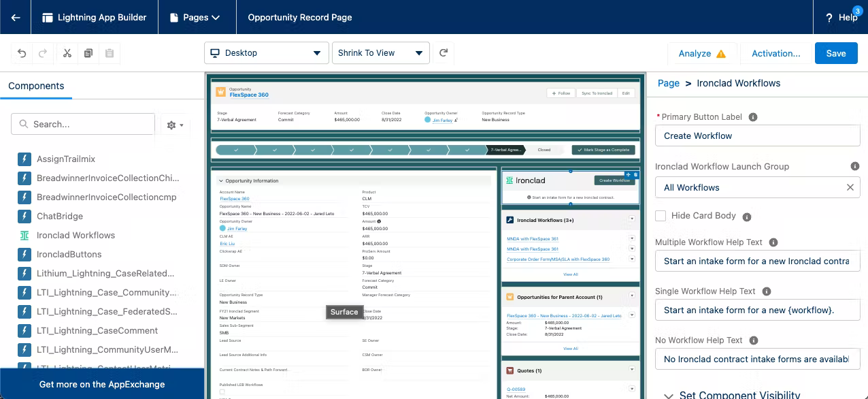
Task: Click the component Search field
Action: click(83, 124)
